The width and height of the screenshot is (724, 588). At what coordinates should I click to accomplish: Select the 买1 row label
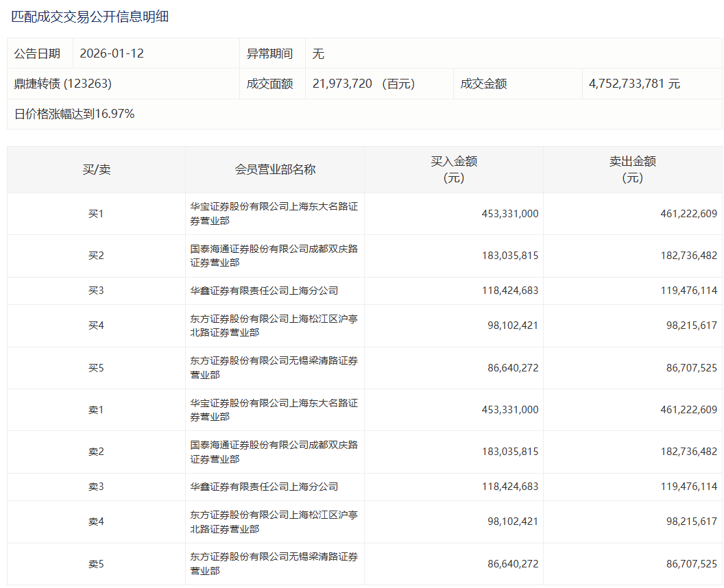pos(96,214)
